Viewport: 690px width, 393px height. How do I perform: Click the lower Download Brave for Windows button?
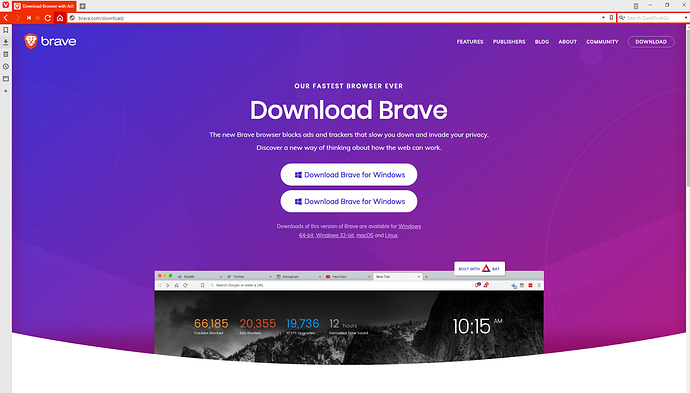[349, 202]
